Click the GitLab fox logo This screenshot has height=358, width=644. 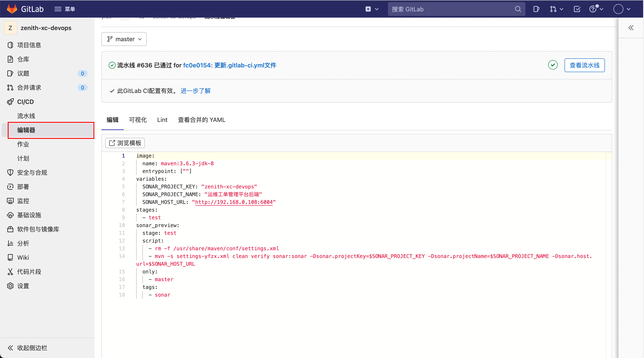(12, 9)
